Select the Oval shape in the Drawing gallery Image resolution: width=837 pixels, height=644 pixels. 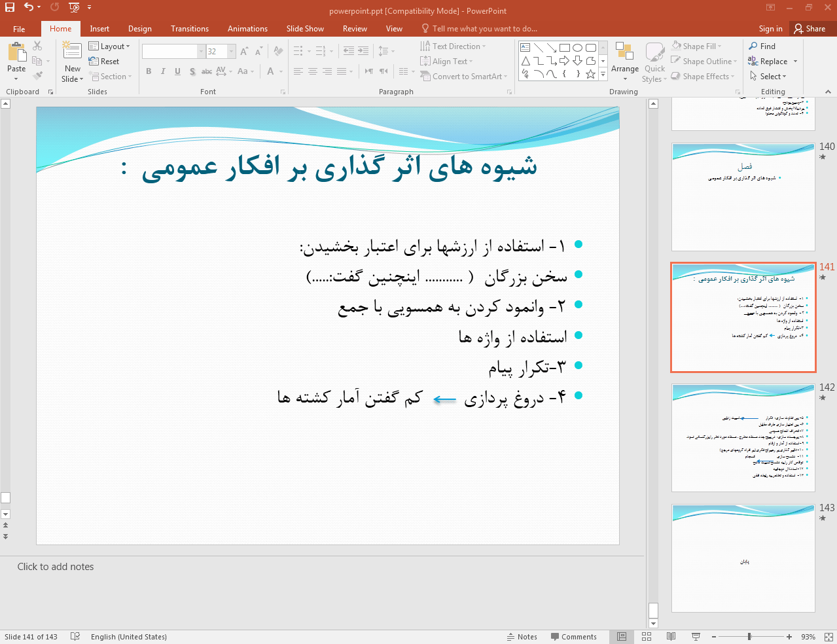click(x=577, y=46)
